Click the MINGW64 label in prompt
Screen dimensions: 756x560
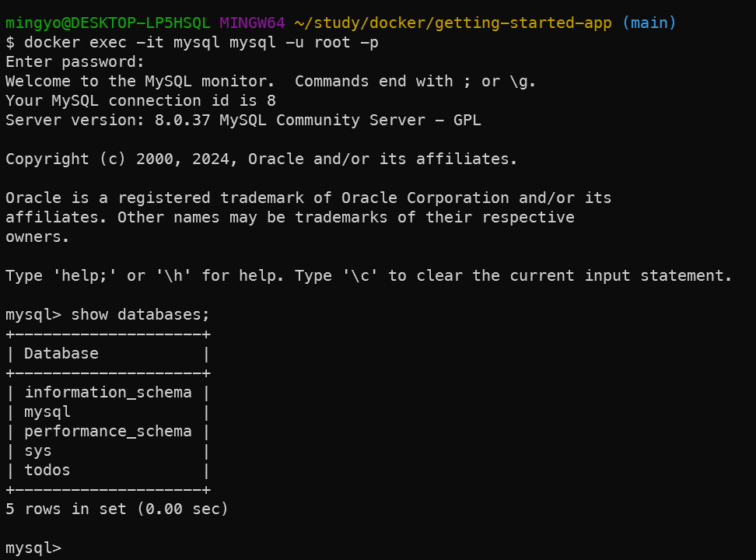click(x=252, y=23)
